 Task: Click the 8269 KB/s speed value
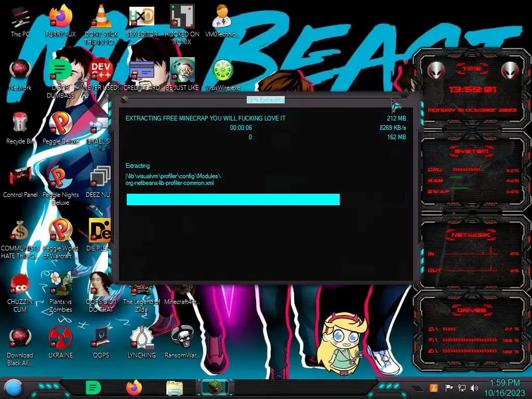click(x=393, y=128)
